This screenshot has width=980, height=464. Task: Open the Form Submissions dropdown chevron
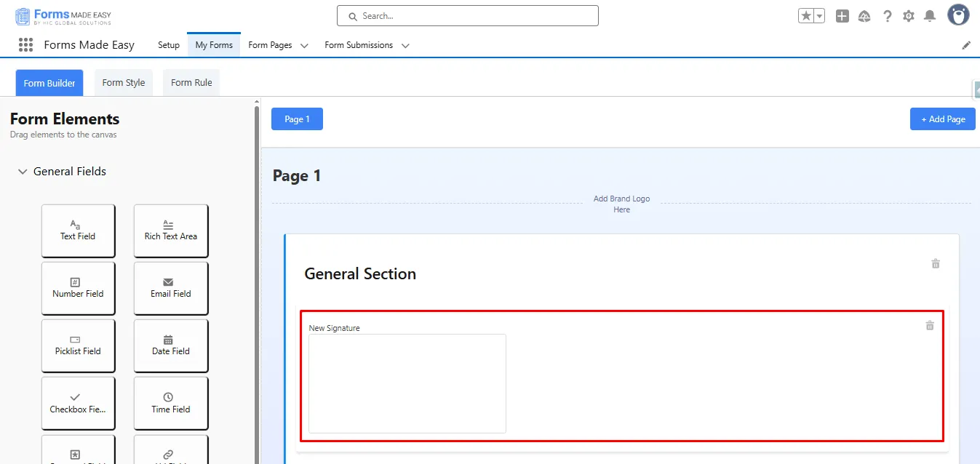pyautogui.click(x=405, y=46)
